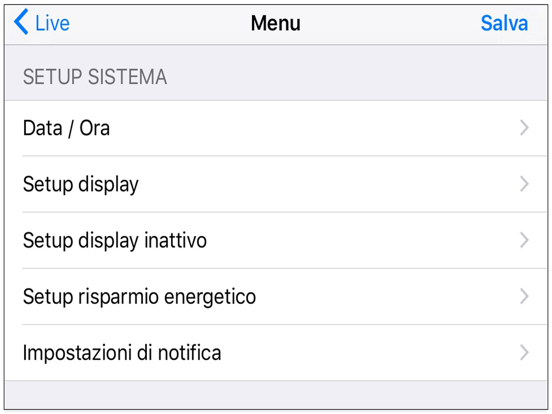This screenshot has width=552, height=414.
Task: Go back to the Live view label
Action: pyautogui.click(x=52, y=23)
